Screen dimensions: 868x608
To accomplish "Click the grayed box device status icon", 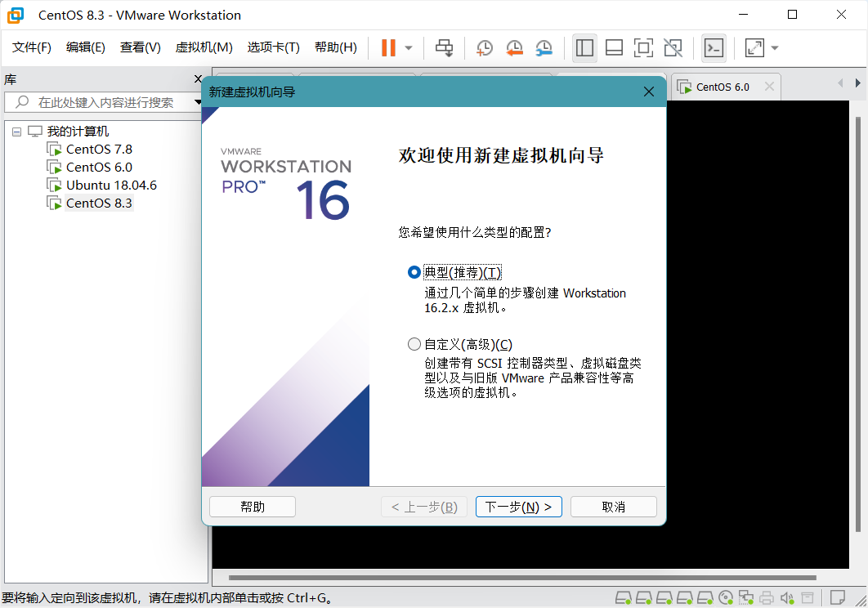I will (808, 597).
